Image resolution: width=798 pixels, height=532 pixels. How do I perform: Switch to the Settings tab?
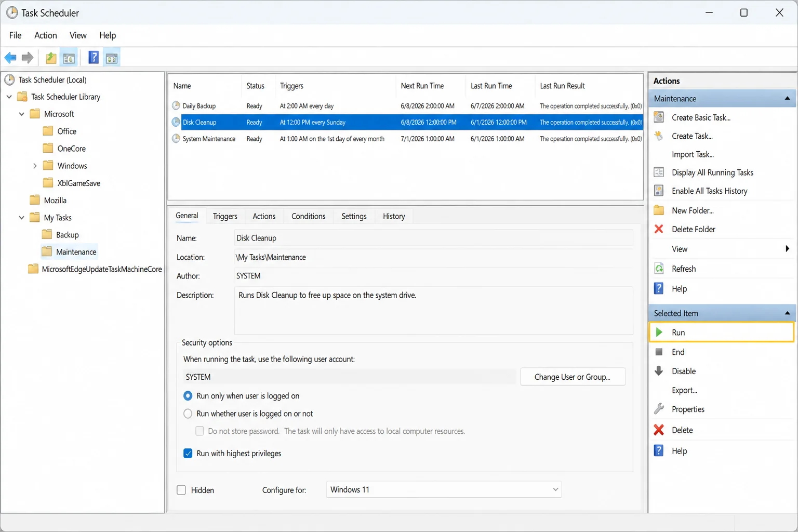tap(354, 216)
